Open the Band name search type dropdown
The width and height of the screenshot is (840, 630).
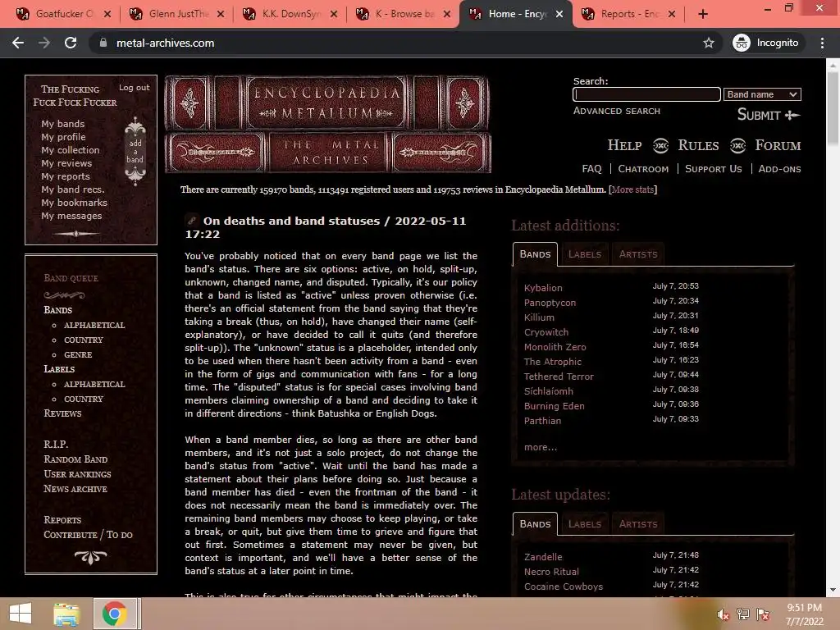coord(762,94)
